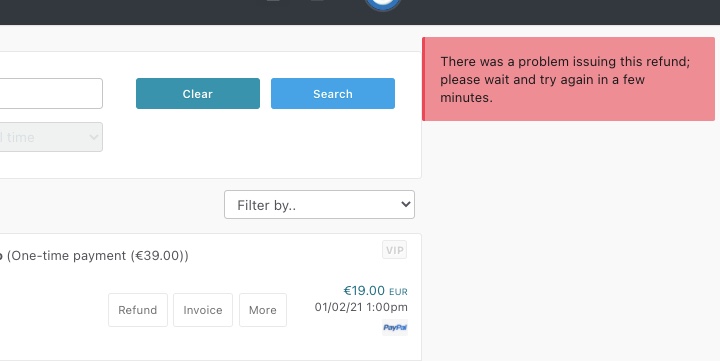Click the VIP badge on the transaction

pyautogui.click(x=394, y=250)
